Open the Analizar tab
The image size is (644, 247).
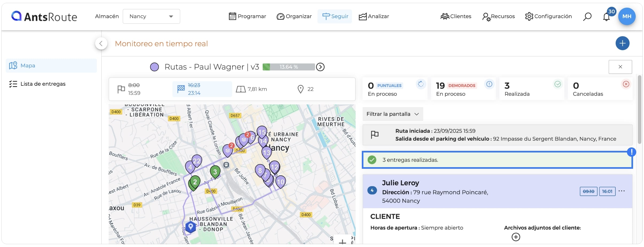pyautogui.click(x=374, y=16)
